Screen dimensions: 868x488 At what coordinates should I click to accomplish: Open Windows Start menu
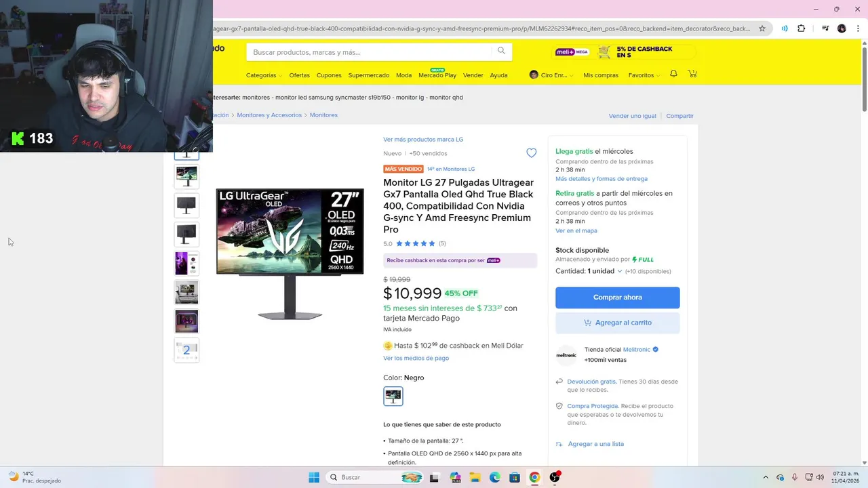[314, 477]
